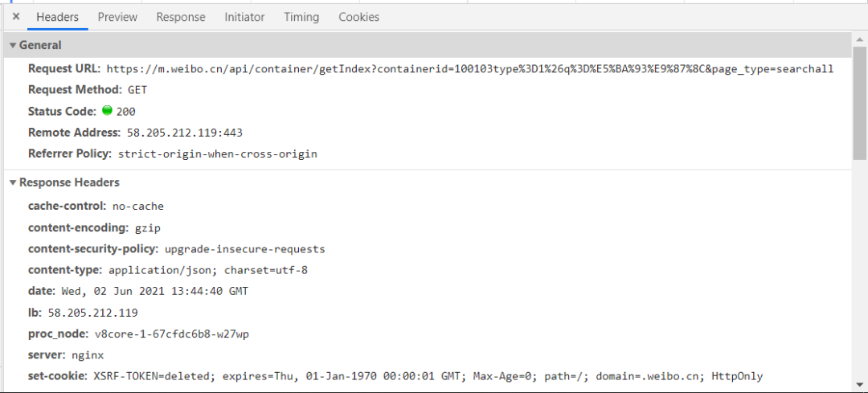This screenshot has width=868, height=393.
Task: Open the Timing tab
Action: (301, 17)
